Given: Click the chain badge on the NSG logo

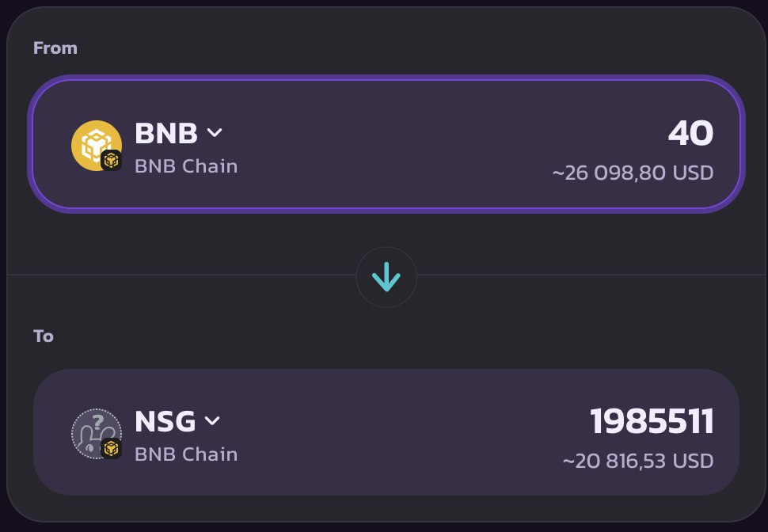Looking at the screenshot, I should (x=112, y=449).
